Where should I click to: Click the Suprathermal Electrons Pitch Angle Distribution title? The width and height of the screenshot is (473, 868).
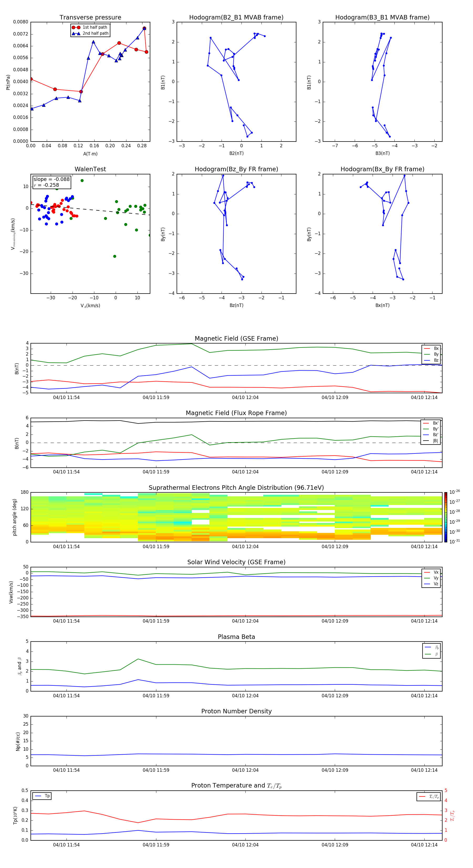[x=236, y=488]
